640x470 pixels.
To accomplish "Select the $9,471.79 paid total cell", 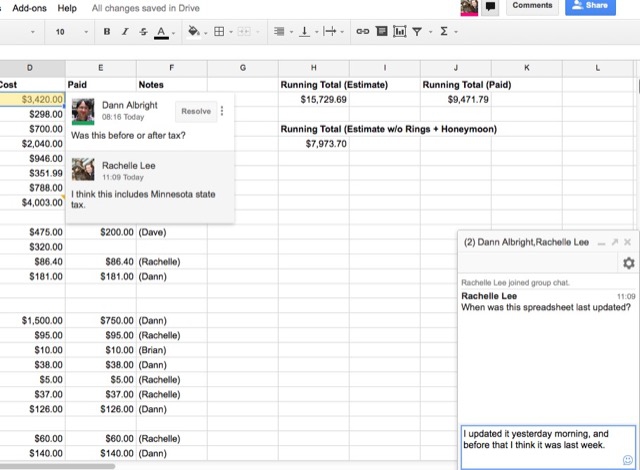I will tap(456, 100).
